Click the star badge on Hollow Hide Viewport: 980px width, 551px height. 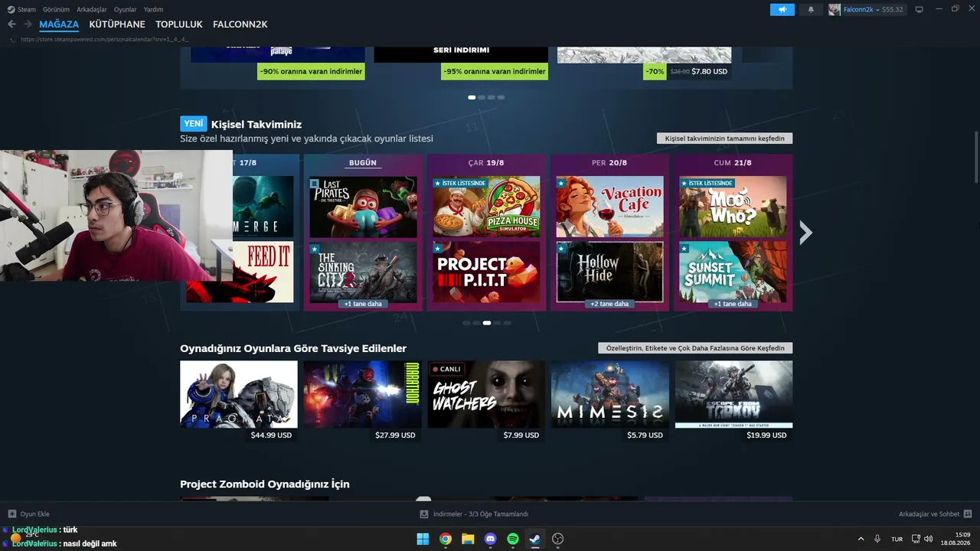tap(561, 249)
